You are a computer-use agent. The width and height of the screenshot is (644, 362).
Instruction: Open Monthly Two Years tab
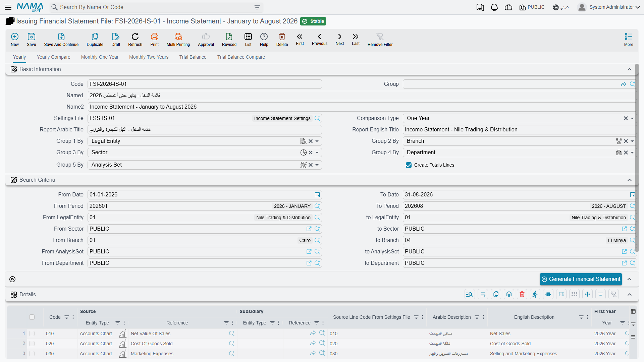point(149,57)
